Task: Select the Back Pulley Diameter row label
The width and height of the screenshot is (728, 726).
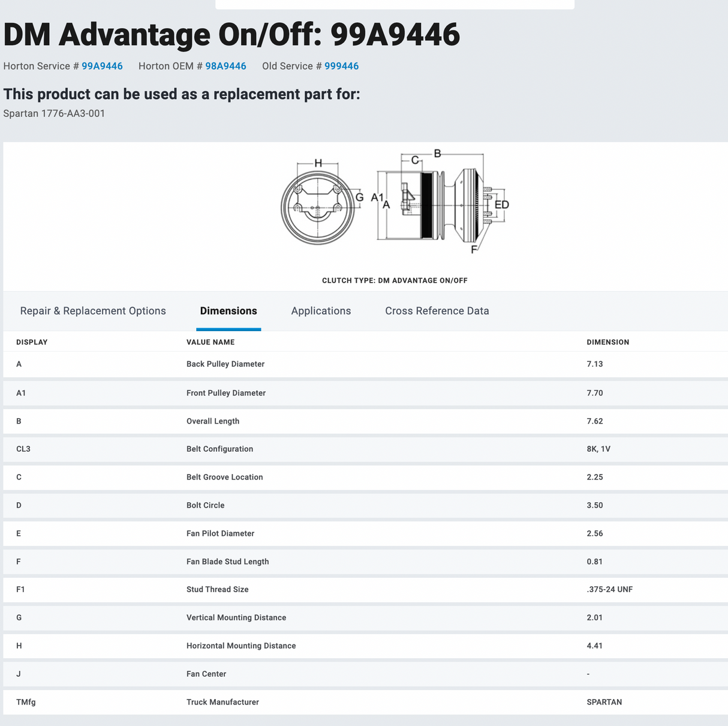Action: pyautogui.click(x=225, y=364)
